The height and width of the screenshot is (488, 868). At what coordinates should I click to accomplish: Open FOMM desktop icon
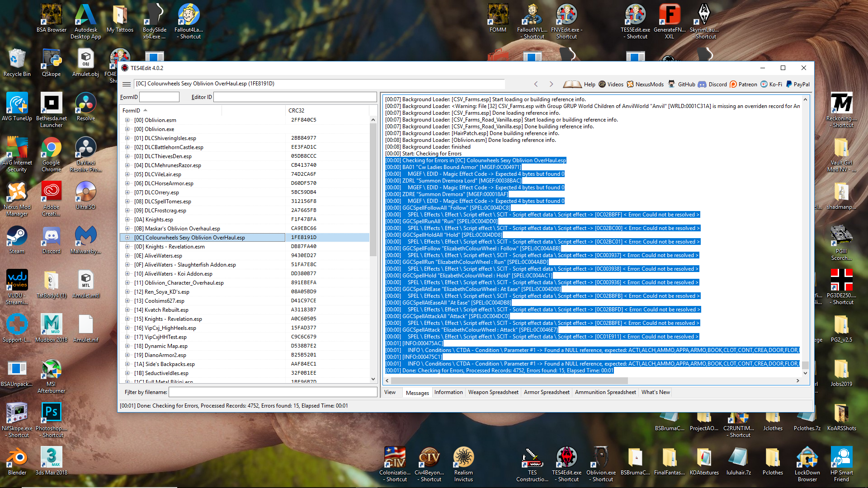pyautogui.click(x=498, y=19)
